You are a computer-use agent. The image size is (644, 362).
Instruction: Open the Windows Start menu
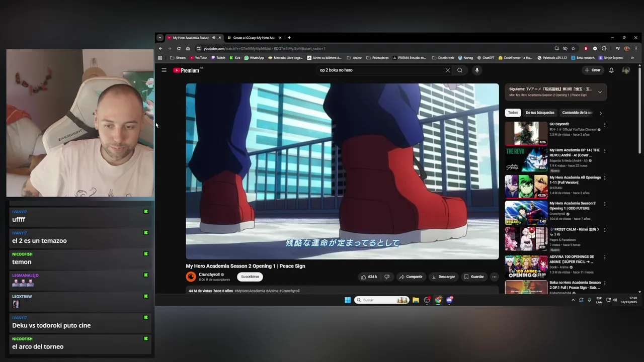click(x=348, y=300)
